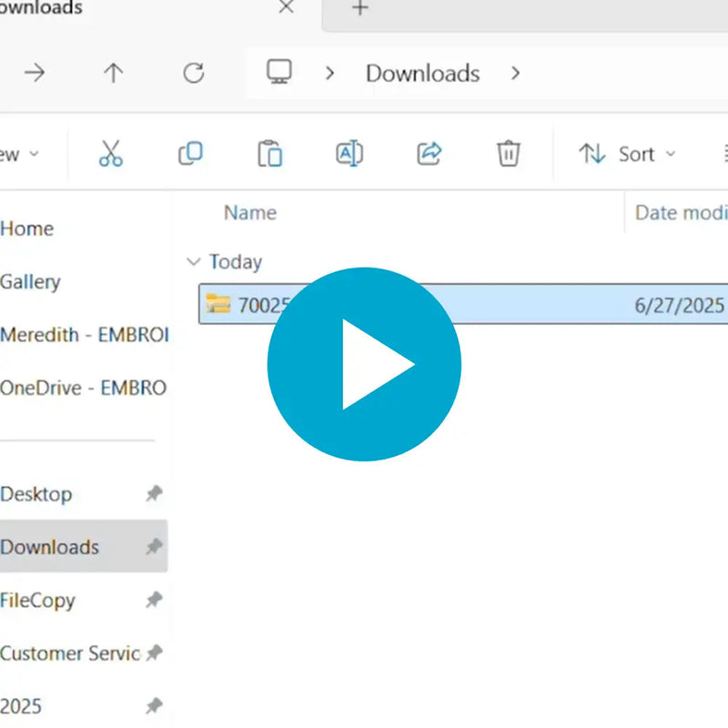Unpin the FileCopy folder pin icon
This screenshot has height=728, width=728.
coord(154,600)
